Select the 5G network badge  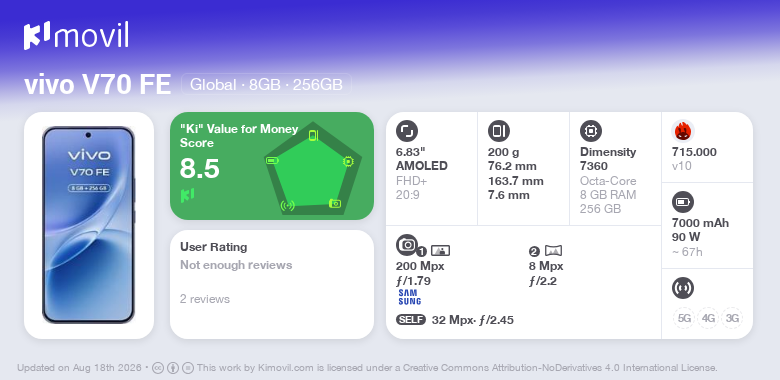pos(684,318)
